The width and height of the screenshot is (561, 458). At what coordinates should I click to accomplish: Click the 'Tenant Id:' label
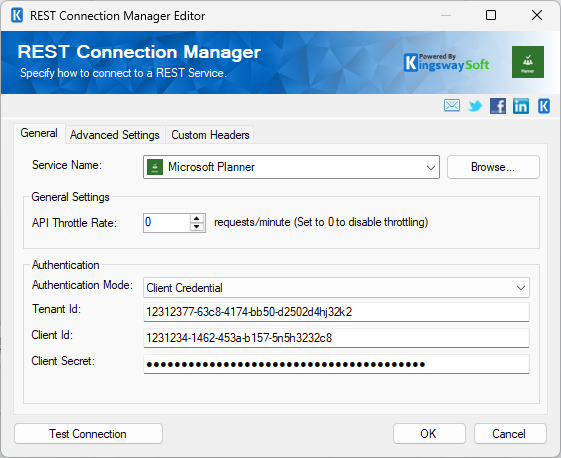click(57, 309)
